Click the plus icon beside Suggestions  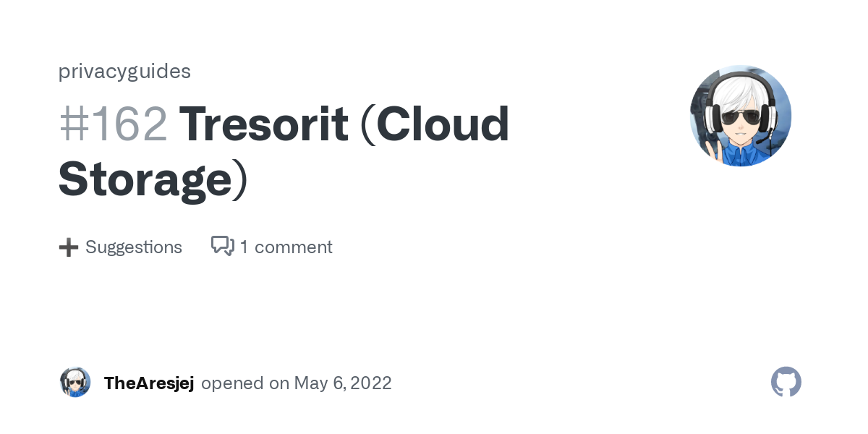(x=69, y=247)
